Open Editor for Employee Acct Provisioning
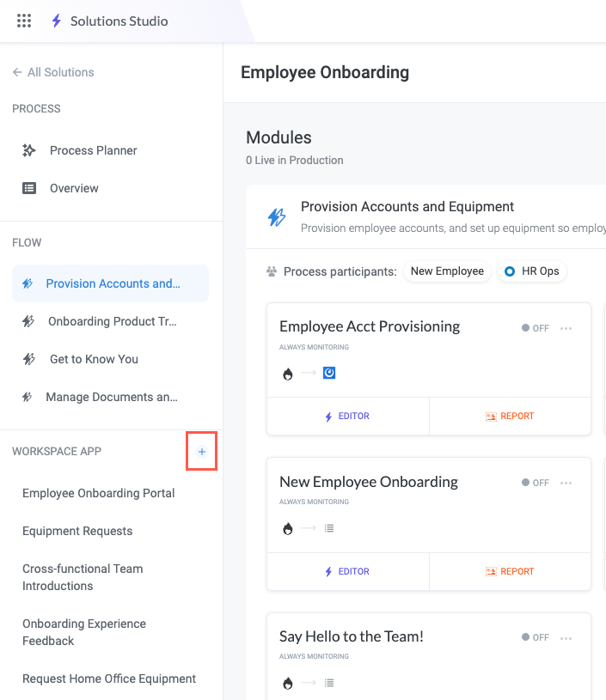606x700 pixels. (x=347, y=417)
